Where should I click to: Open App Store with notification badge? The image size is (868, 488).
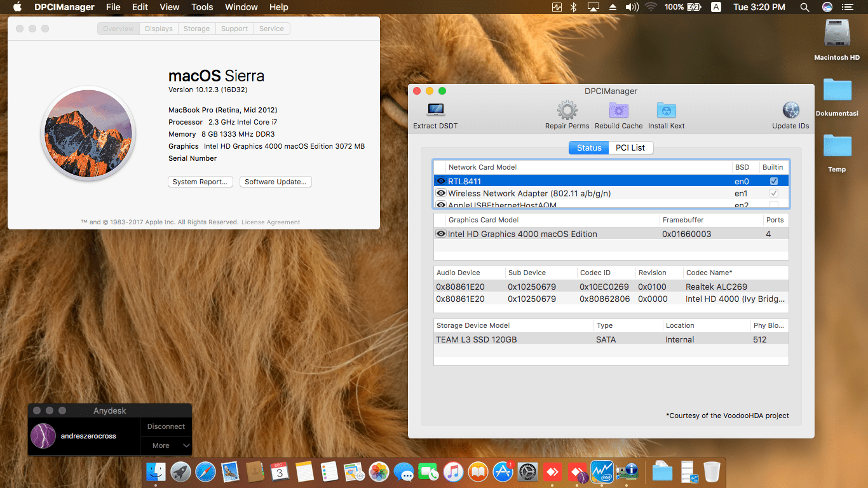(503, 471)
